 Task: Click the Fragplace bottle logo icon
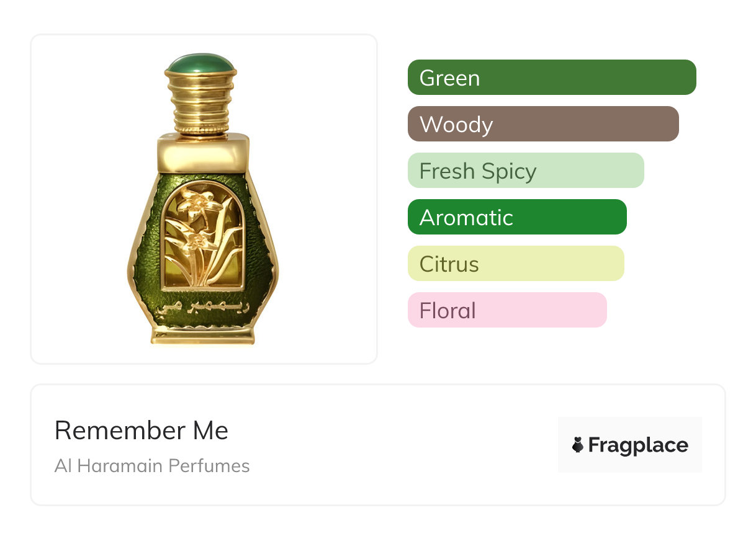(x=578, y=445)
